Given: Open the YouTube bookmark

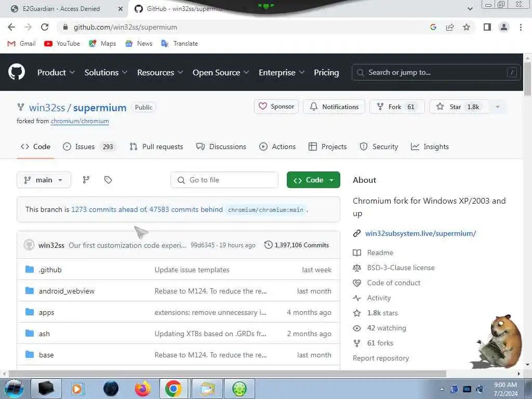Looking at the screenshot, I should (x=62, y=44).
